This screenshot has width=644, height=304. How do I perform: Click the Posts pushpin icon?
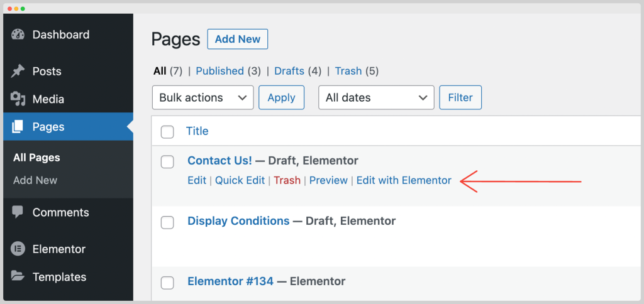pos(18,72)
